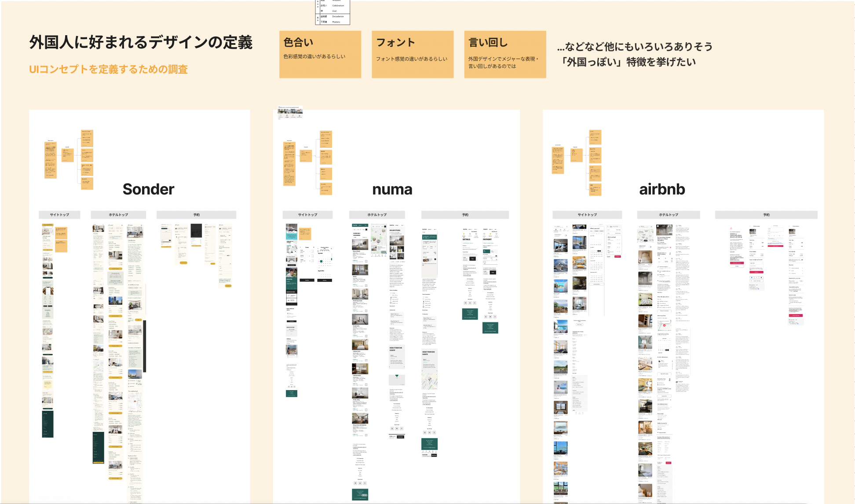Select the Sonder heading
Screen dimensions: 855x504
(x=149, y=189)
